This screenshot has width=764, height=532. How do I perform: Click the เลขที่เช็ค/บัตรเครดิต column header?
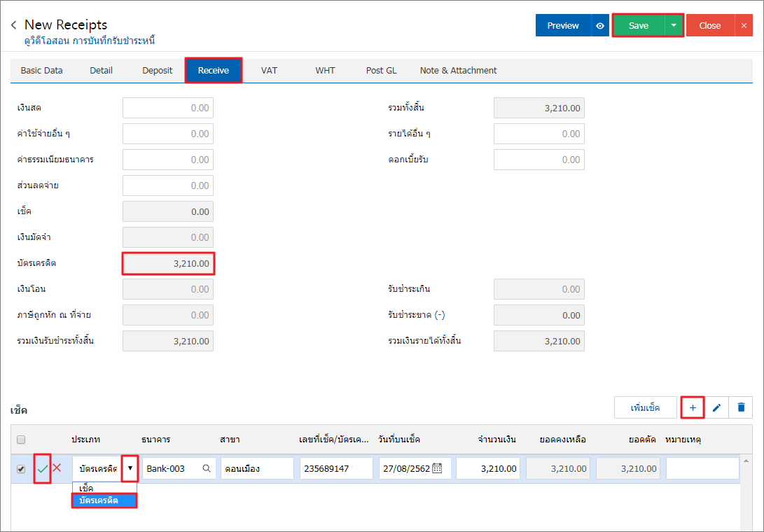click(334, 440)
